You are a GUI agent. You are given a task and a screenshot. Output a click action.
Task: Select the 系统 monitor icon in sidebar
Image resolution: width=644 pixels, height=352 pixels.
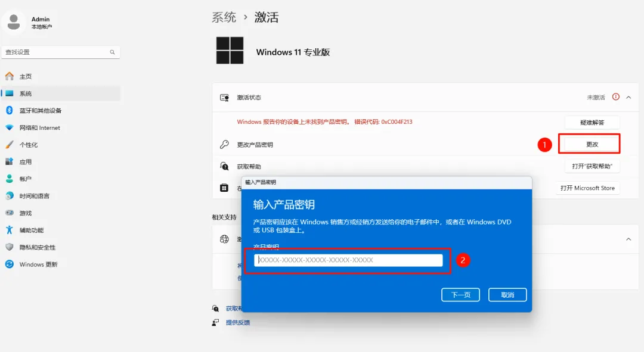(x=10, y=94)
